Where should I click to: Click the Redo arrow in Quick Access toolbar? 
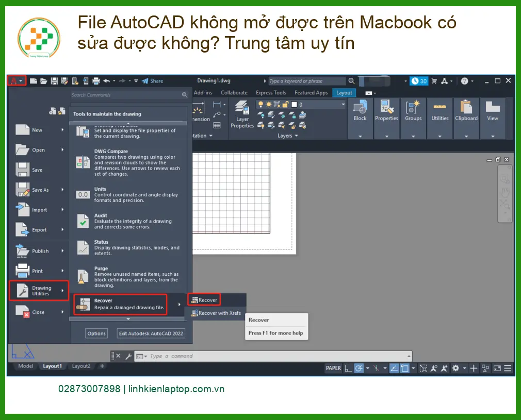122,81
